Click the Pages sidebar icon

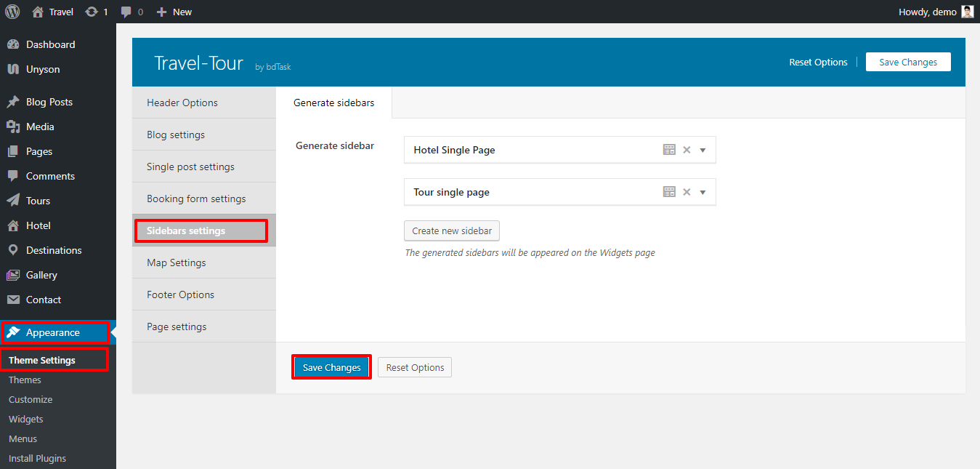[x=13, y=151]
